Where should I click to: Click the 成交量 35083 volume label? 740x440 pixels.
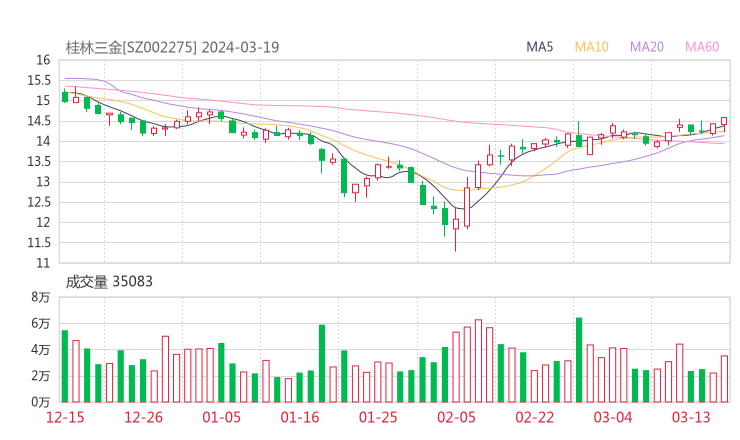[x=109, y=282]
